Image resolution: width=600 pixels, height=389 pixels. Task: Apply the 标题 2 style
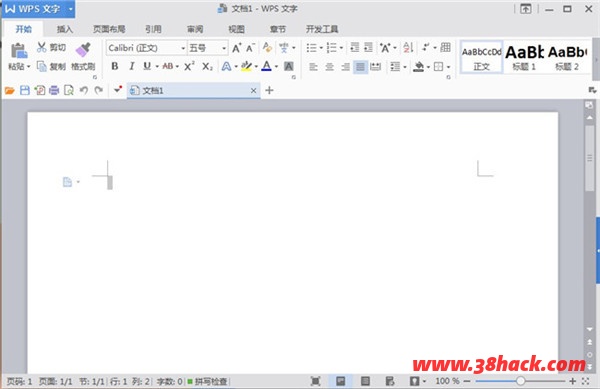pyautogui.click(x=567, y=57)
